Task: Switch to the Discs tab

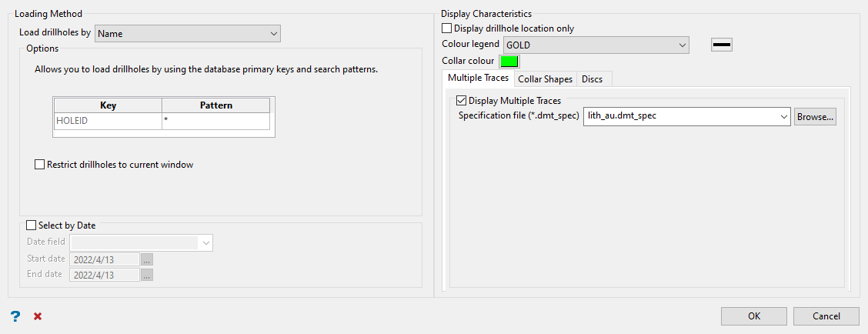Action: [593, 79]
